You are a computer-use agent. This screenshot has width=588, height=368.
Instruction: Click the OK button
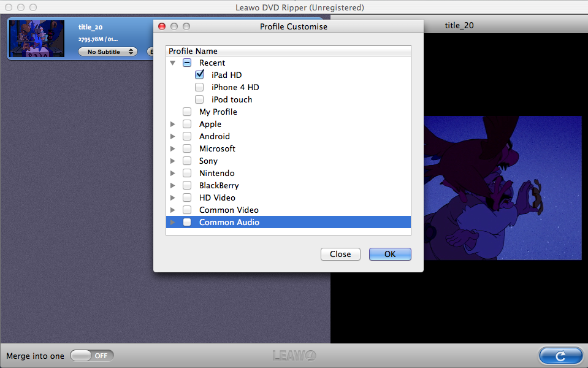pos(390,254)
